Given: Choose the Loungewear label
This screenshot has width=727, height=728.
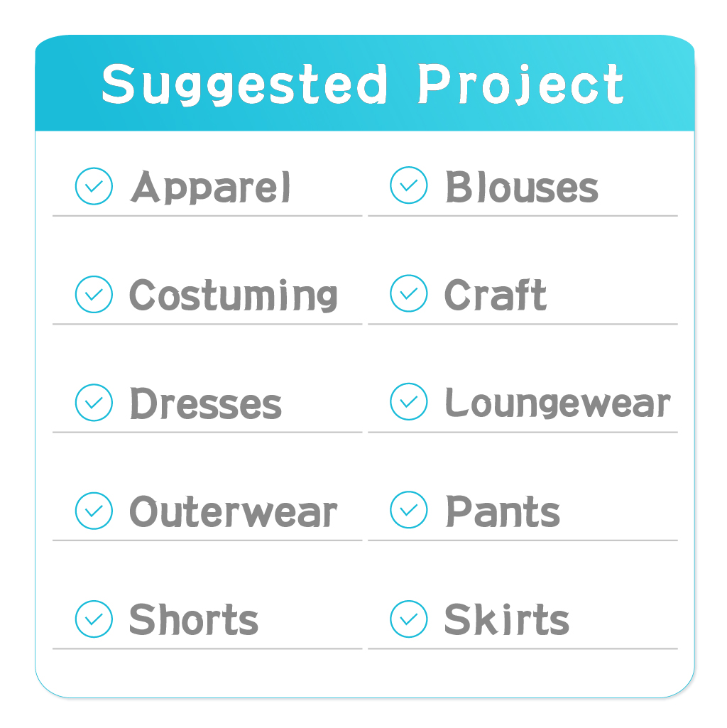Looking at the screenshot, I should [x=557, y=403].
